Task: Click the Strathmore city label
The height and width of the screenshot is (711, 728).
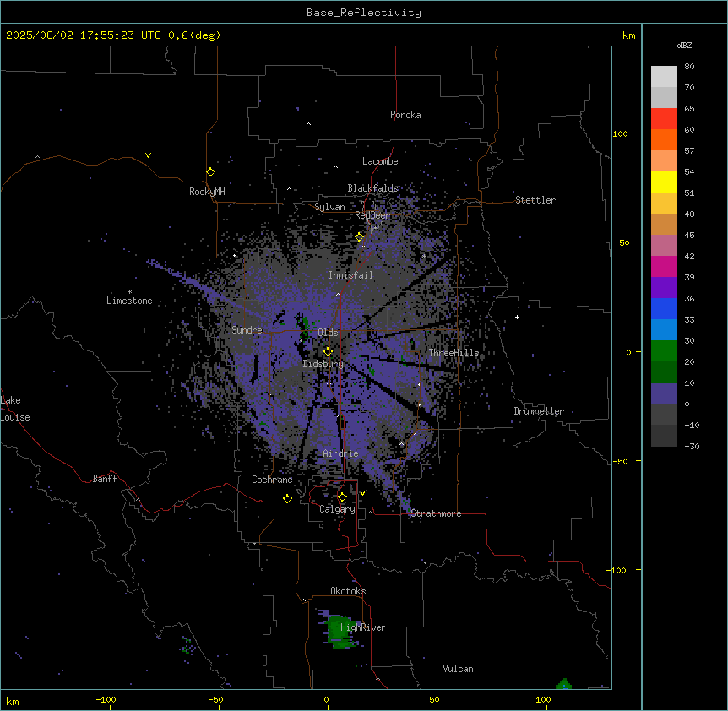Action: 436,513
